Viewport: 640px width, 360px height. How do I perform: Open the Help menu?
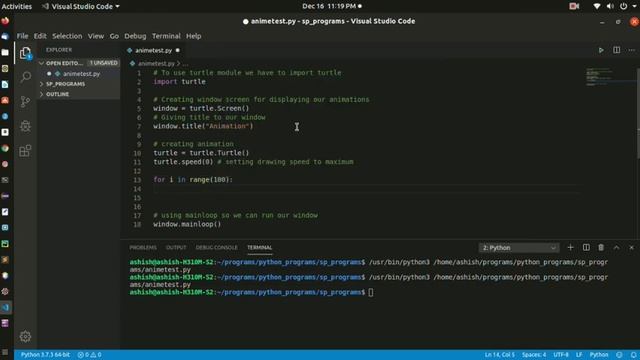coord(193,36)
